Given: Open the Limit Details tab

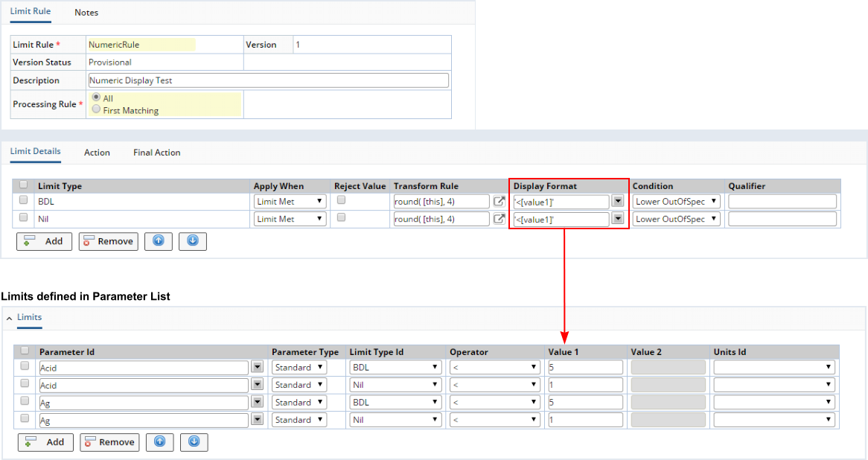Looking at the screenshot, I should pyautogui.click(x=36, y=151).
